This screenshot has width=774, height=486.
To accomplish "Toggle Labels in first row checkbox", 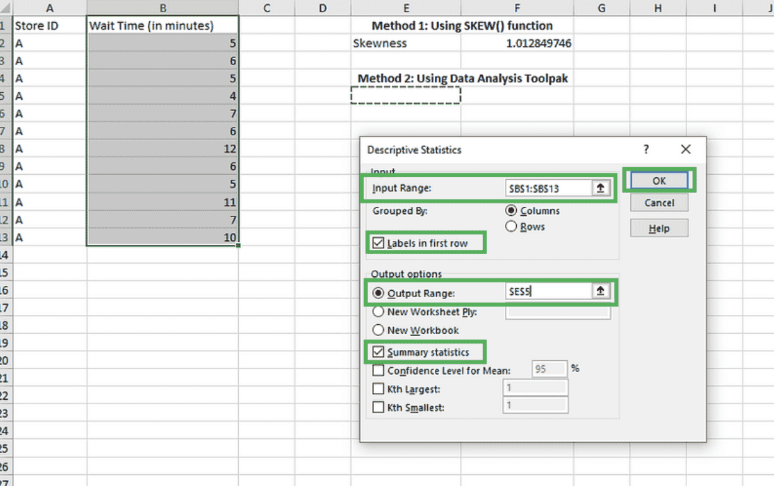I will pyautogui.click(x=377, y=243).
